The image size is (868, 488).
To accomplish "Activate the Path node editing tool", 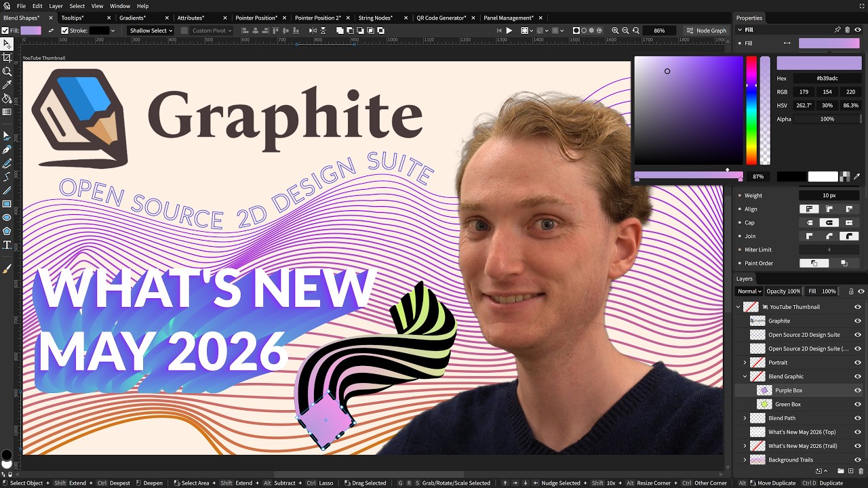I will click(x=7, y=136).
